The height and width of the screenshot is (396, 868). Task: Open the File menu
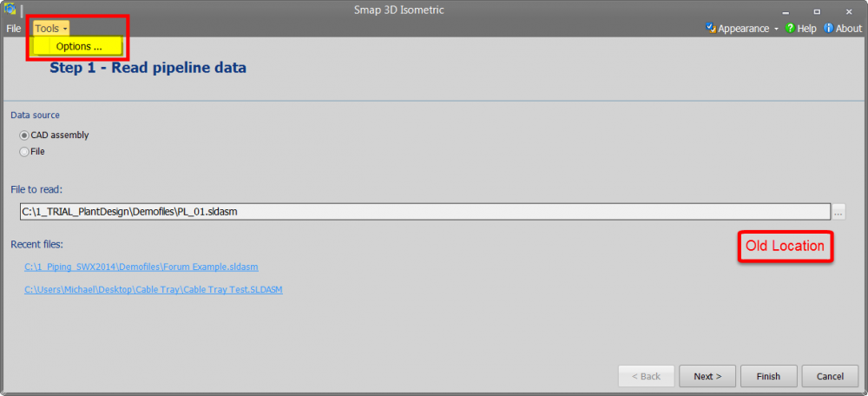coord(14,29)
